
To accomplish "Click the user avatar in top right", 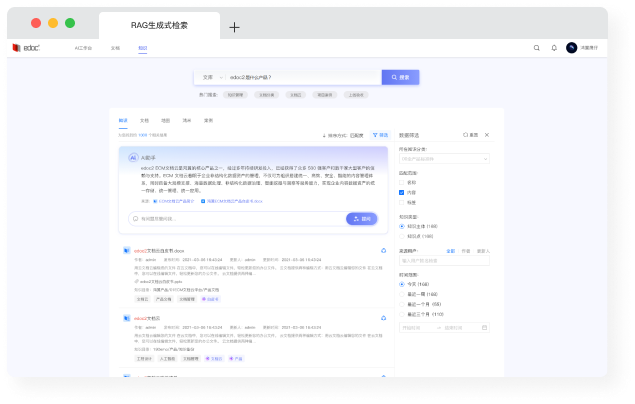I will [572, 47].
